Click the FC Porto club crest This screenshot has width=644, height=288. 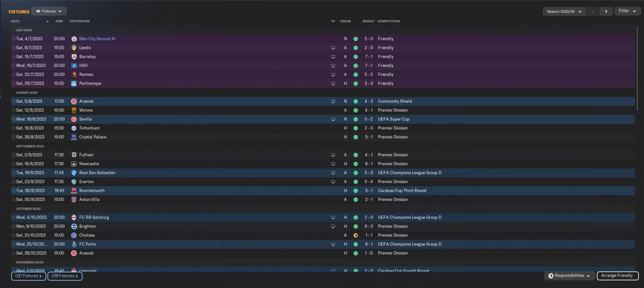tap(74, 244)
